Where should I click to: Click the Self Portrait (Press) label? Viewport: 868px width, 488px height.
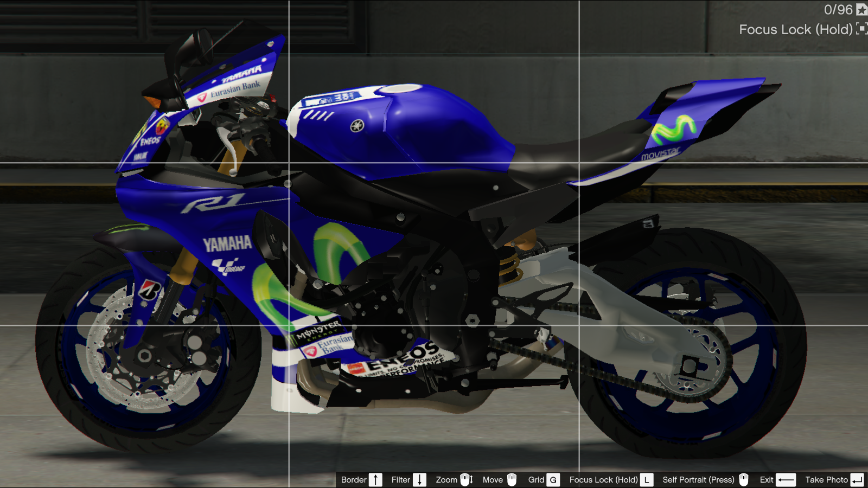click(x=698, y=480)
